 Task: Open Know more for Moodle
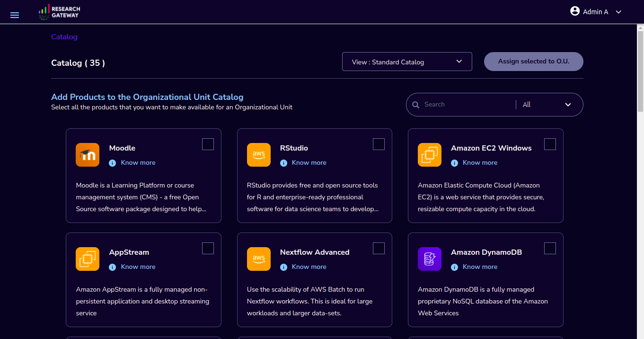[138, 162]
